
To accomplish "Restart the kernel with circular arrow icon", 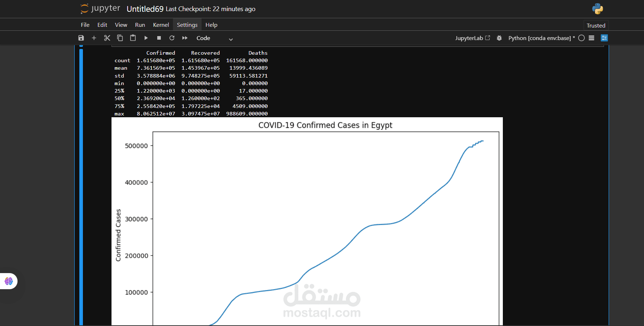I will [172, 38].
